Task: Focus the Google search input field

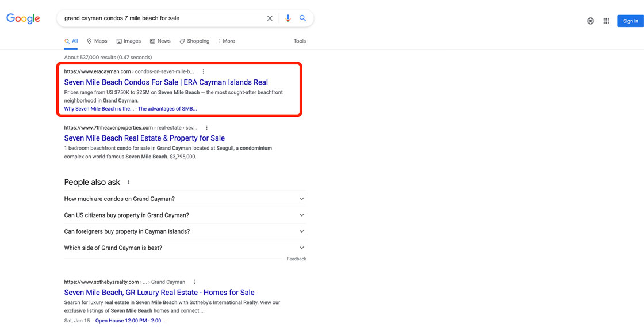Action: pos(162,18)
